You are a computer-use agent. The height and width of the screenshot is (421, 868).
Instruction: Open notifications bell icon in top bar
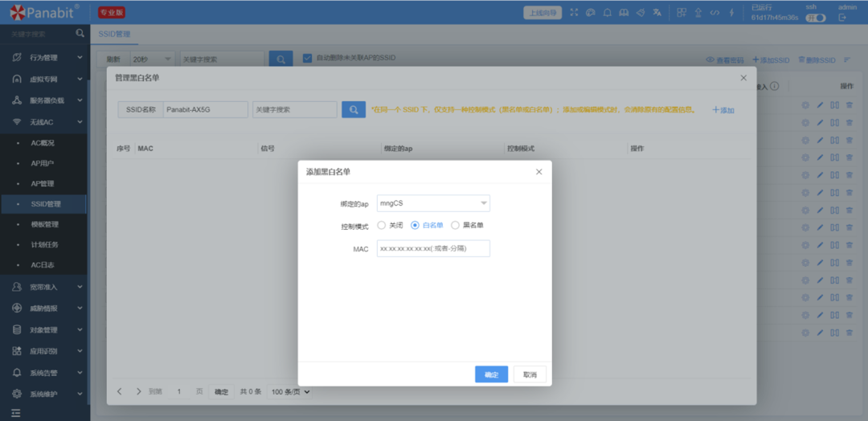[x=608, y=13]
